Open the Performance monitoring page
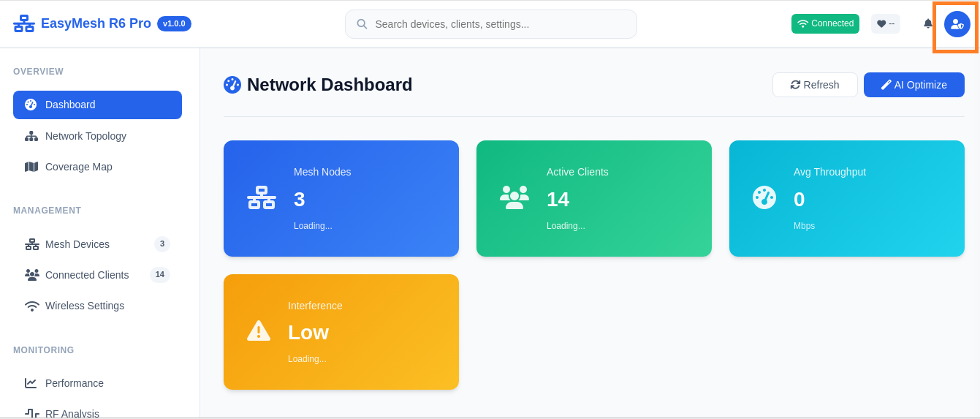 pos(97,383)
